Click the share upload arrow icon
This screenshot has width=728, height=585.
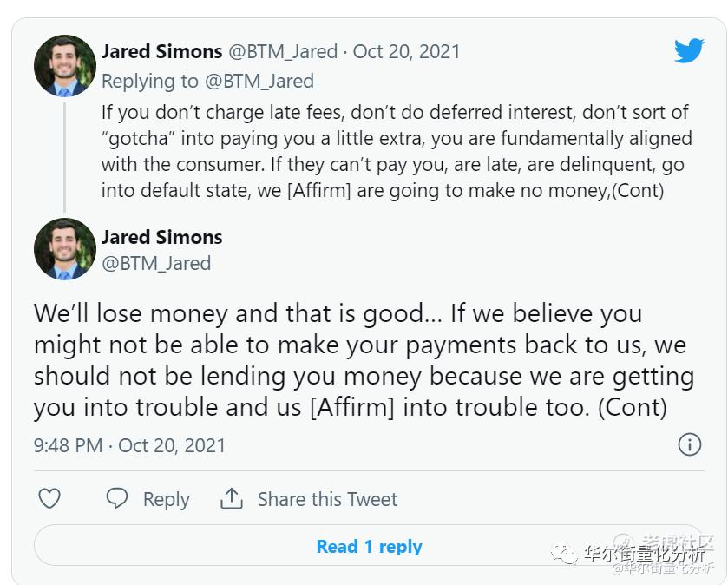tap(231, 499)
